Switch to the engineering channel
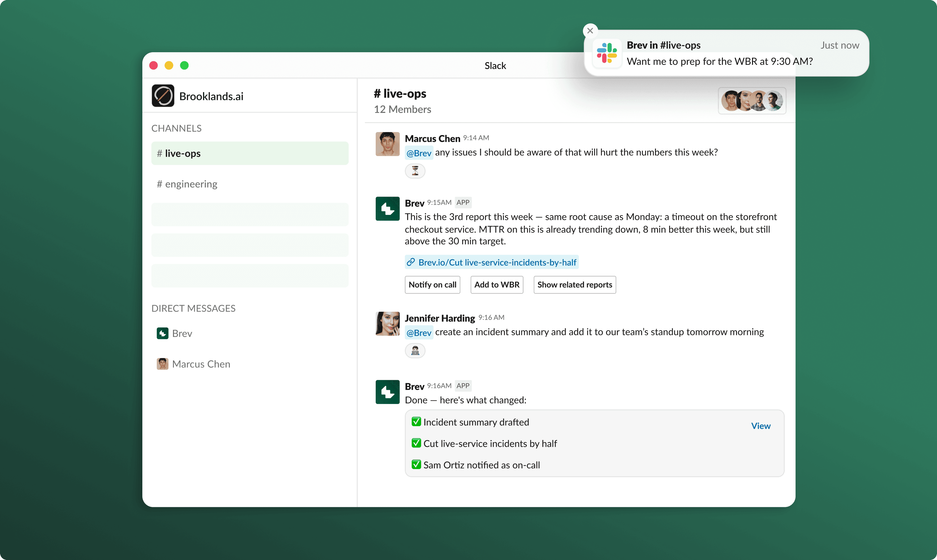The image size is (937, 560). pyautogui.click(x=250, y=184)
